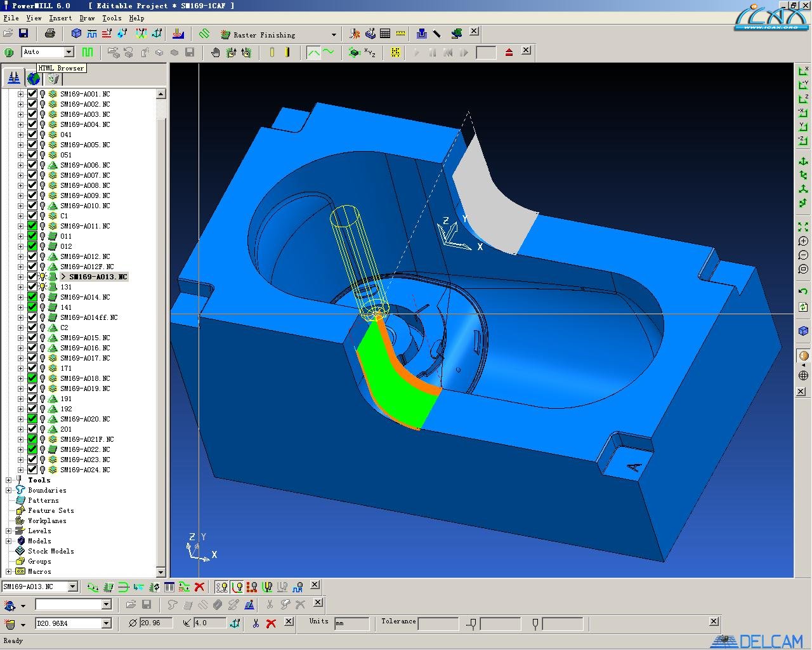
Task: Select the wireframe globe view icon
Action: pos(803,375)
